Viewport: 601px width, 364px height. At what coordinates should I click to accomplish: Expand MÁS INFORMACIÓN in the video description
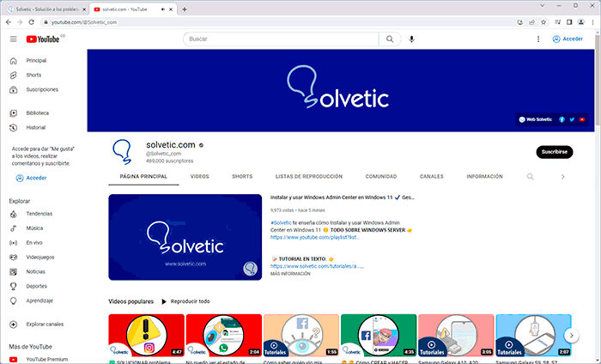coord(290,274)
